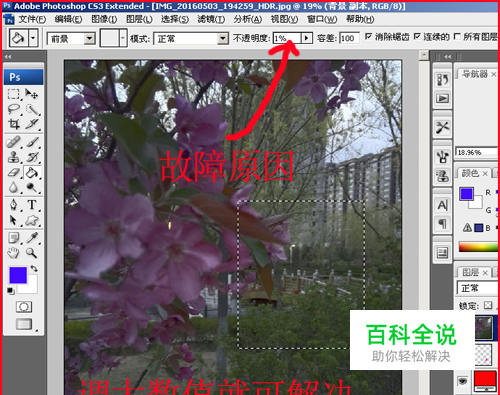Viewport: 500px width, 395px height.
Task: Select the Crop tool
Action: pos(14,124)
